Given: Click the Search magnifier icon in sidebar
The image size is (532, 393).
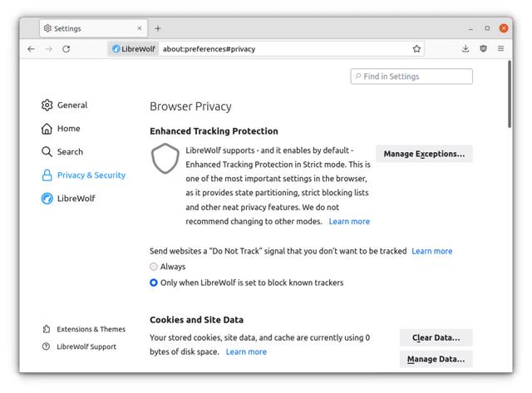Looking at the screenshot, I should (x=47, y=151).
